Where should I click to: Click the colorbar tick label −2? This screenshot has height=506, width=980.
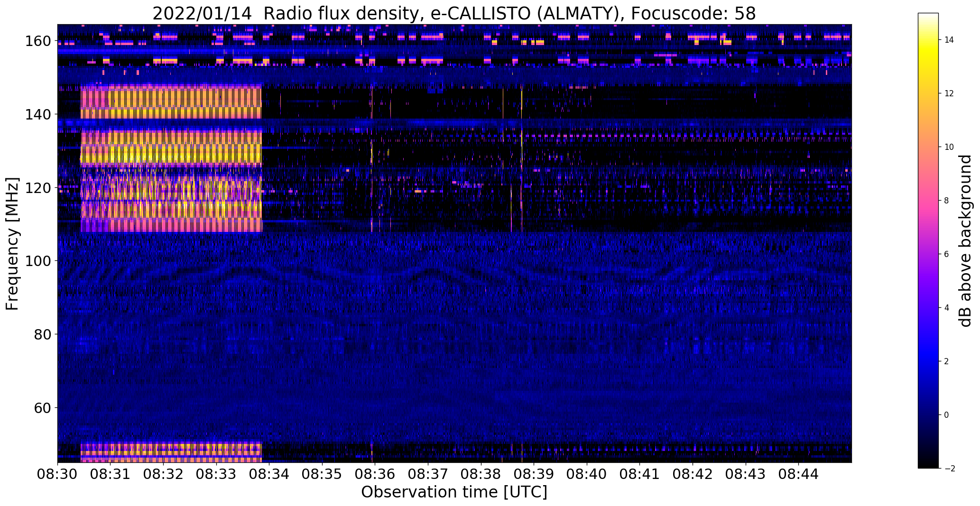tap(949, 469)
